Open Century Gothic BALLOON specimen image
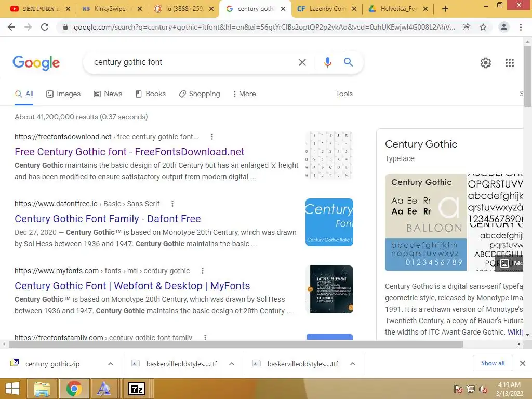This screenshot has width=532, height=399. tap(425, 222)
